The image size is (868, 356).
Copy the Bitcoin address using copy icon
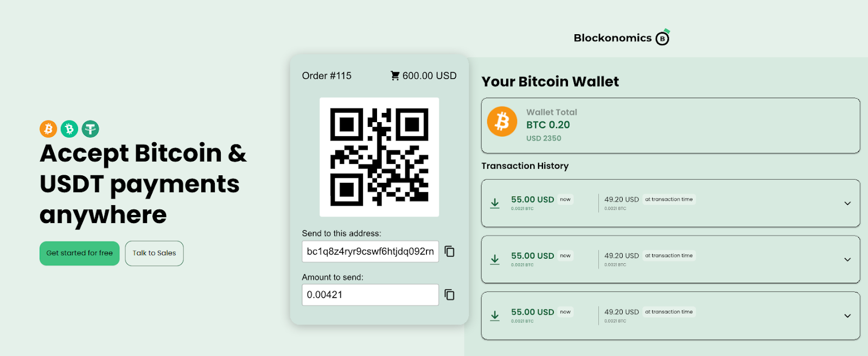449,251
